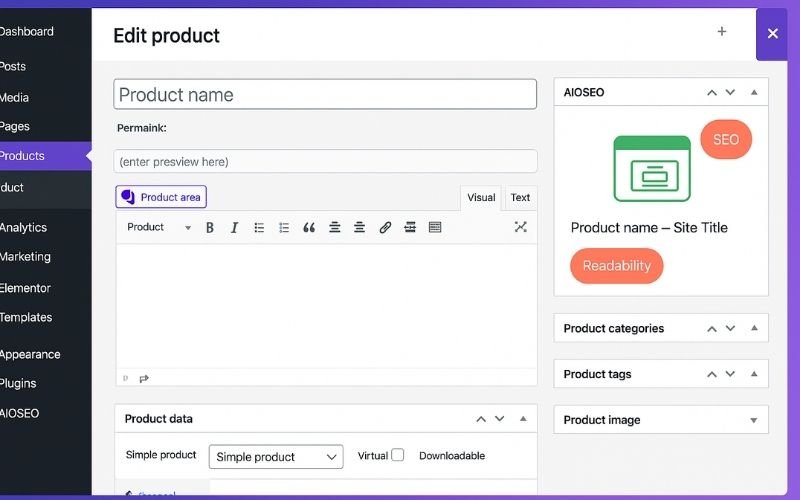Insert a bulleted list
Screen dimensions: 800x500
pyautogui.click(x=259, y=228)
